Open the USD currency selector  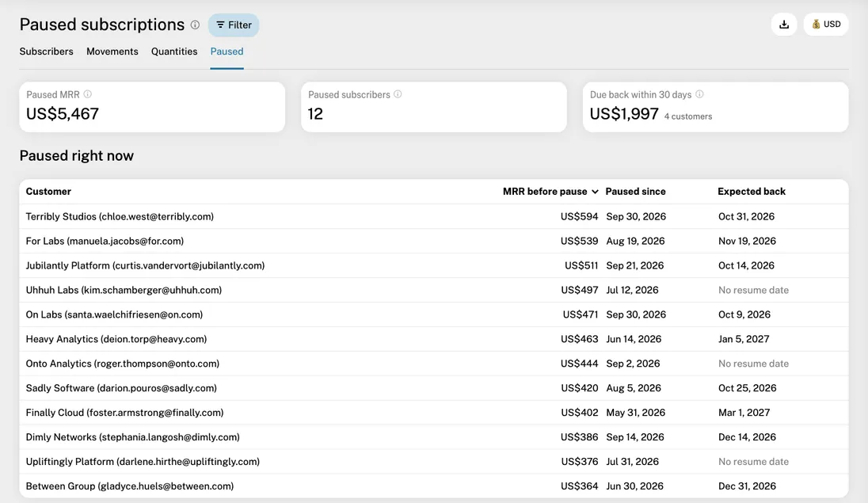click(826, 25)
